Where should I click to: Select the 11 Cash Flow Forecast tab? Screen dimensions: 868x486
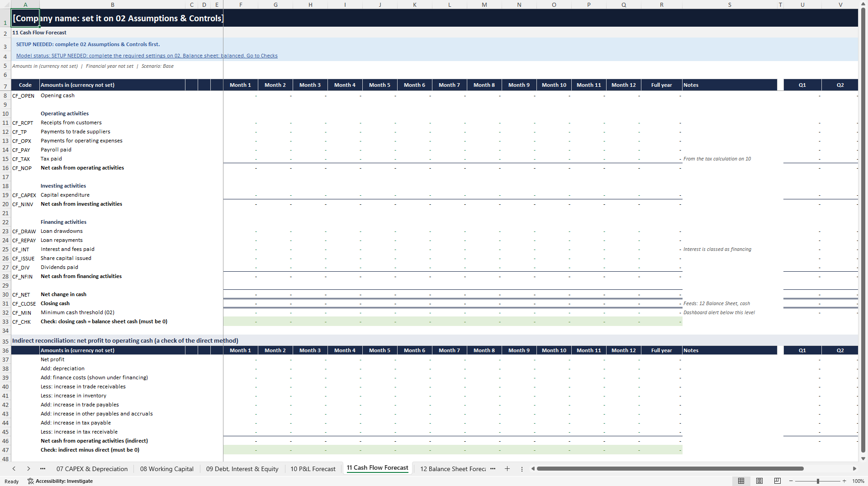tap(377, 468)
